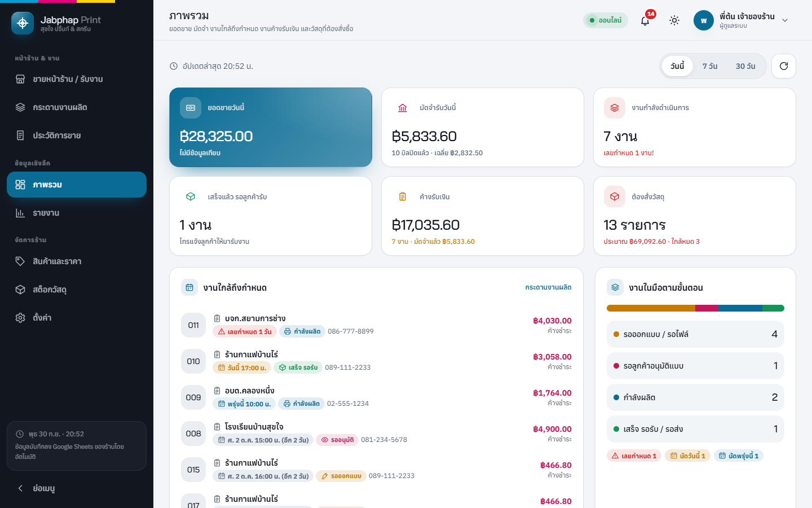Click the มัดจำรับวันนี้ bank icon
Screen dimensions: 812x508
[403, 108]
